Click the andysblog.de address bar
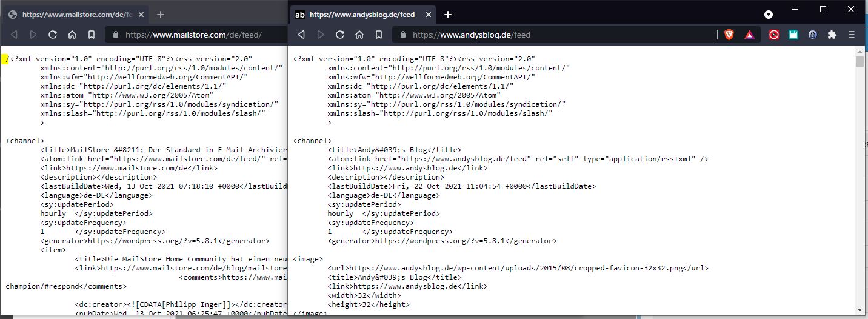The height and width of the screenshot is (319, 868). tap(546, 35)
